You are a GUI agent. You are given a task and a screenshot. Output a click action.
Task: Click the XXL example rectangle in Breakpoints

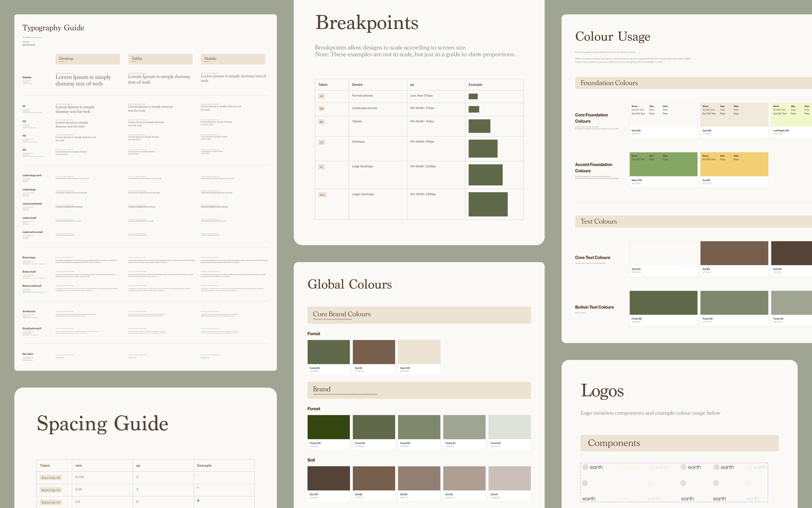(488, 204)
